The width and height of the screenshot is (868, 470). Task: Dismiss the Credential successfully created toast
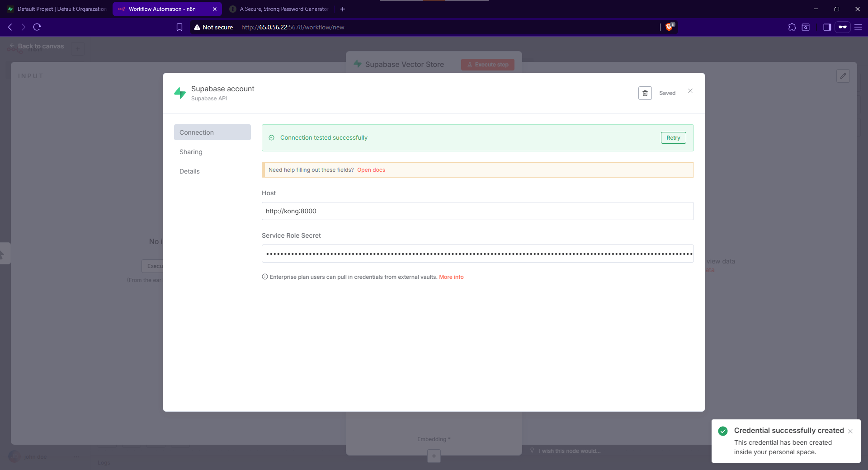pos(850,431)
